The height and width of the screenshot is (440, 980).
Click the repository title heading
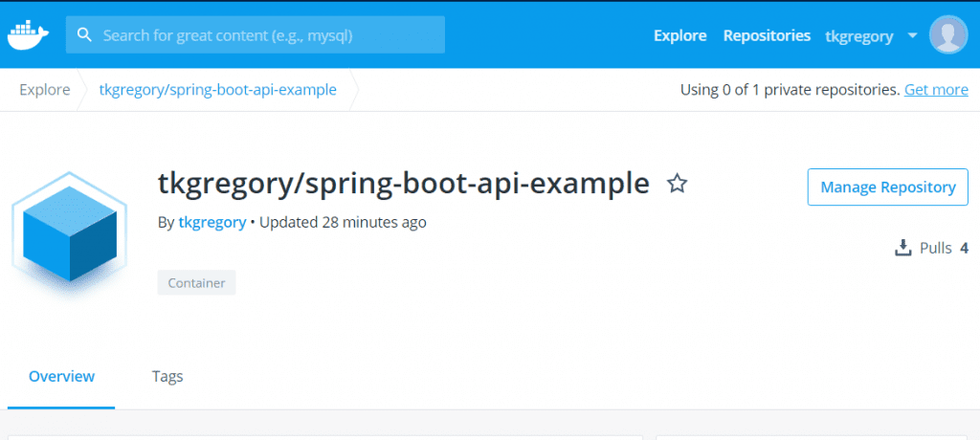[403, 184]
